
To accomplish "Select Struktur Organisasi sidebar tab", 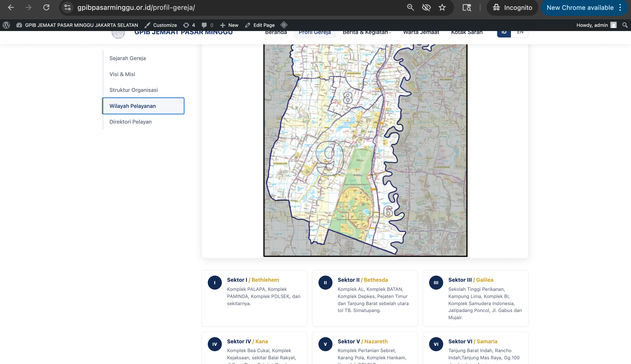I will pos(144,90).
